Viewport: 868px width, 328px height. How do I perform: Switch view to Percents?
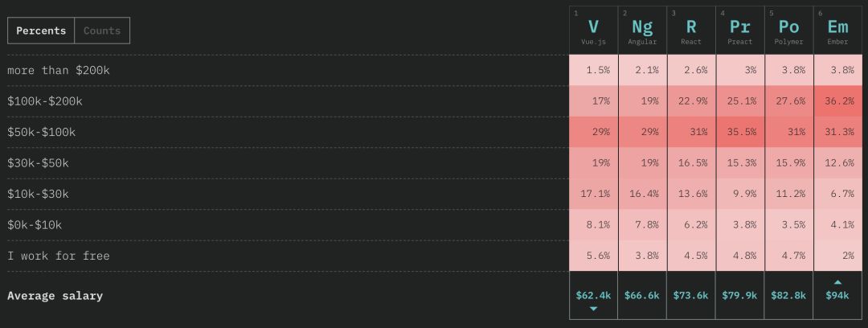41,31
